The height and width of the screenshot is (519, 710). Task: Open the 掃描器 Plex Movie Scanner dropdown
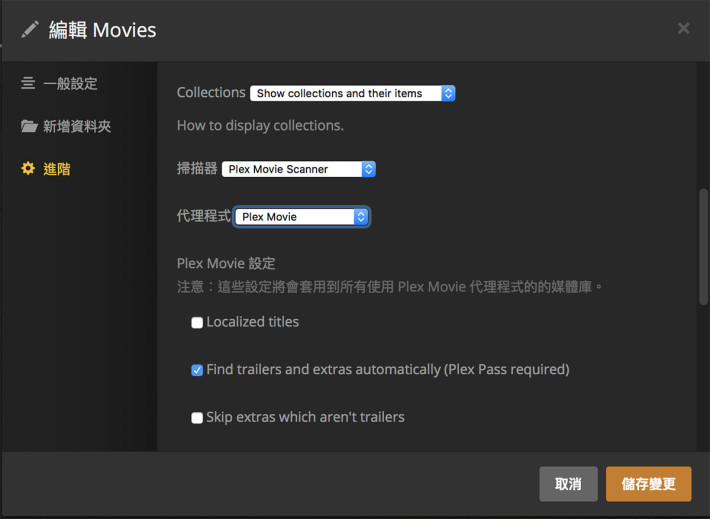[298, 169]
